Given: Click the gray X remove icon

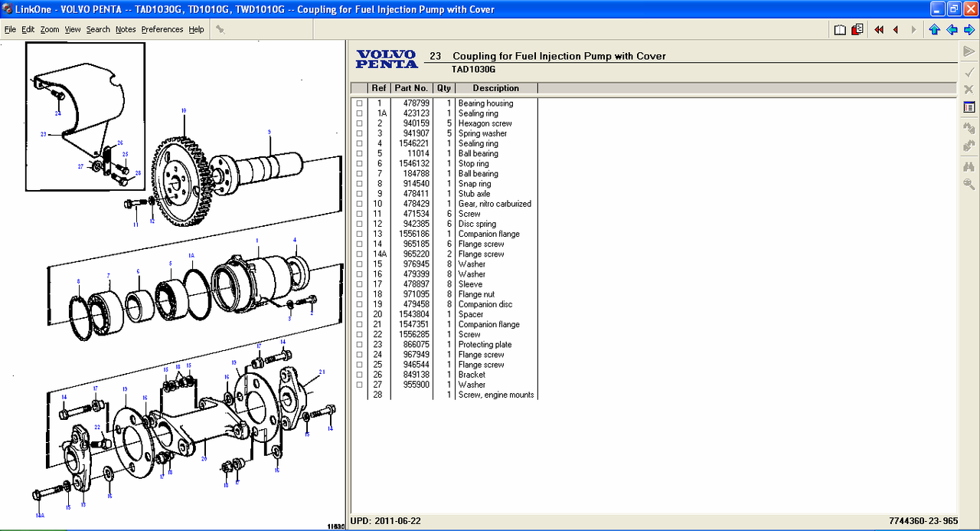Looking at the screenshot, I should point(969,89).
